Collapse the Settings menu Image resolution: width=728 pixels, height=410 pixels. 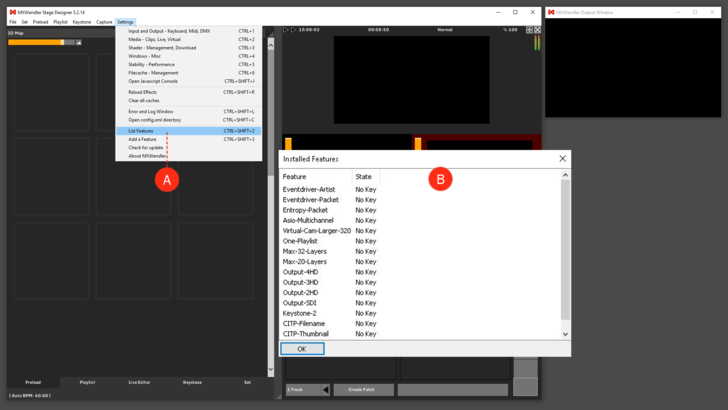point(125,22)
